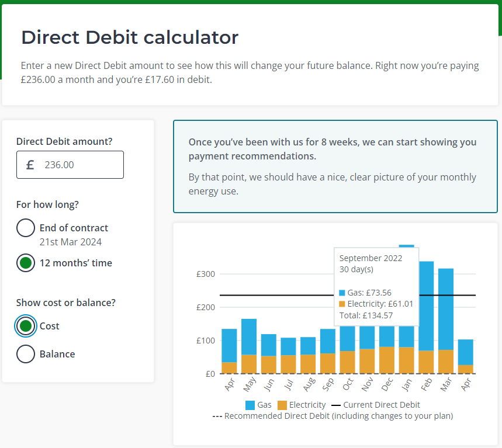The image size is (502, 448).
Task: Click the June bar in the chart
Action: tap(269, 354)
